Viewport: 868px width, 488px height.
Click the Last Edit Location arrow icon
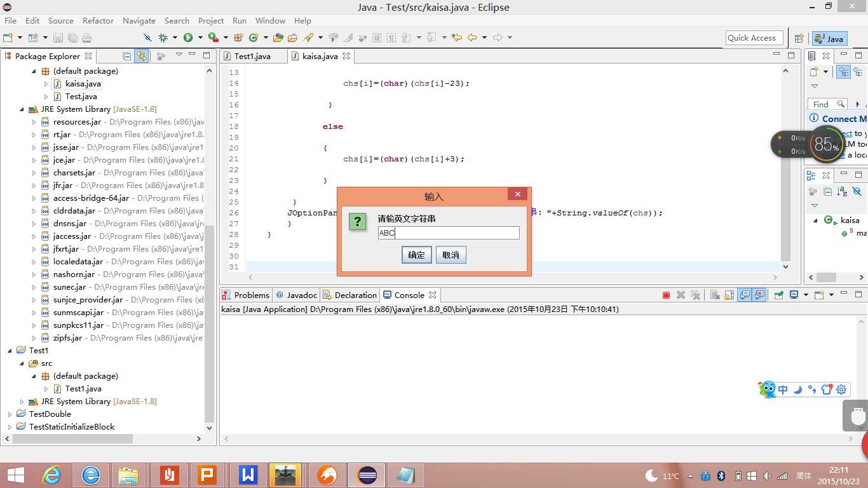457,37
